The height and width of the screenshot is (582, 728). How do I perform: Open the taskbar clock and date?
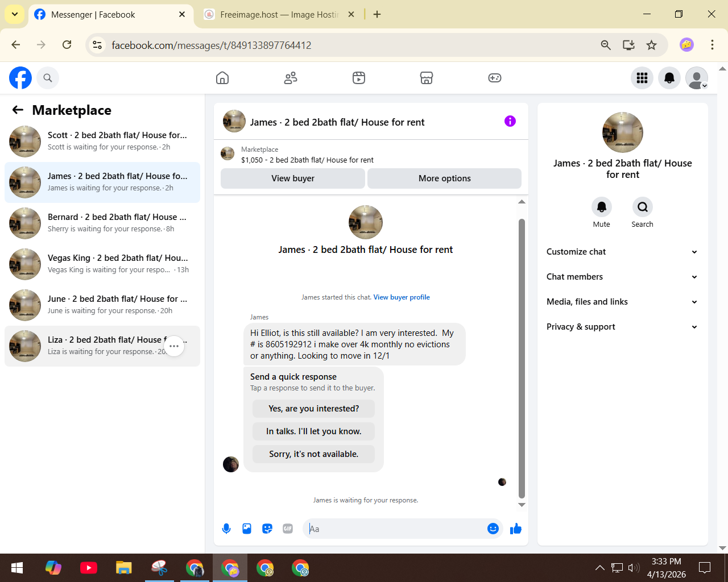click(x=667, y=568)
